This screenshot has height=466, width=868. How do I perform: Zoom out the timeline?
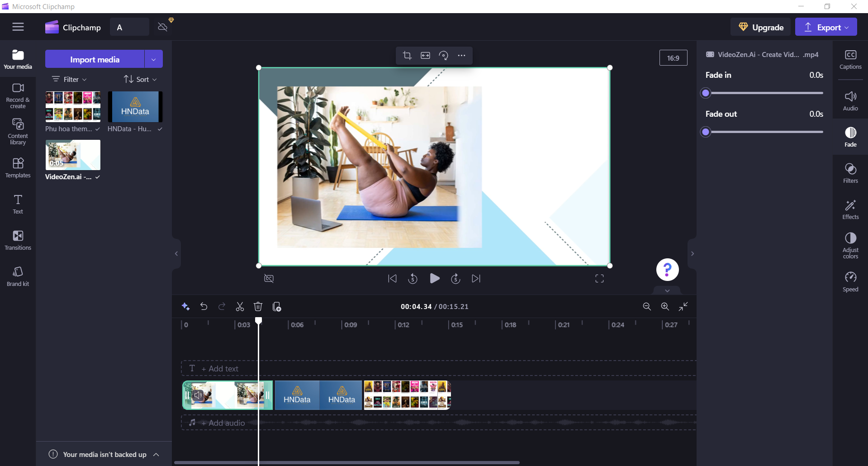[647, 306]
